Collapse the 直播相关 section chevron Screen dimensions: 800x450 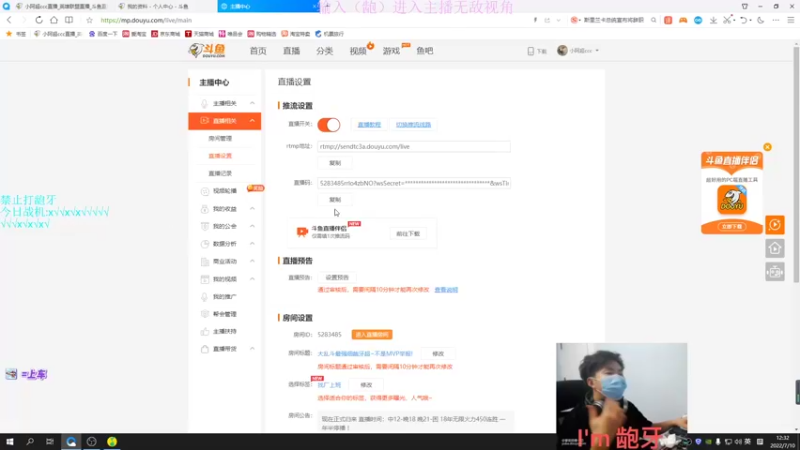(252, 120)
